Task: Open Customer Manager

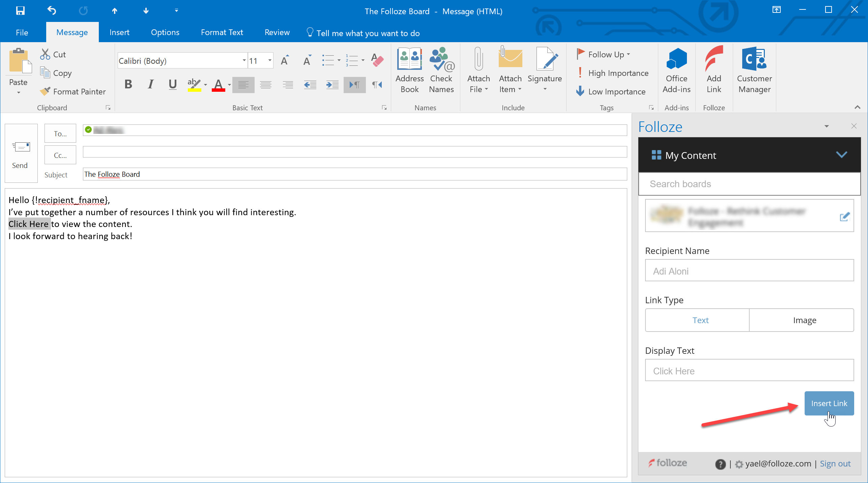Action: pyautogui.click(x=754, y=71)
